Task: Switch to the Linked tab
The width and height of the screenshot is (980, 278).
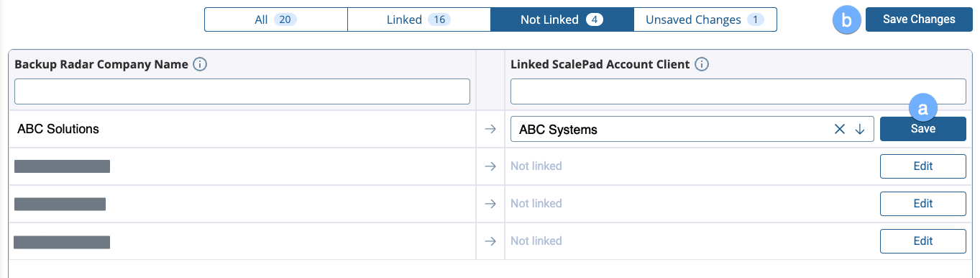Action: coord(419,19)
